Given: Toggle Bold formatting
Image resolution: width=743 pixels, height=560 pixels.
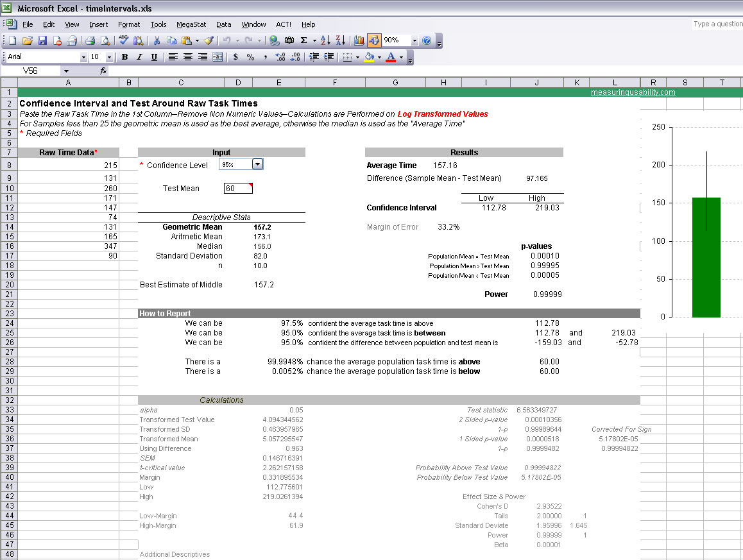Looking at the screenshot, I should [x=124, y=57].
